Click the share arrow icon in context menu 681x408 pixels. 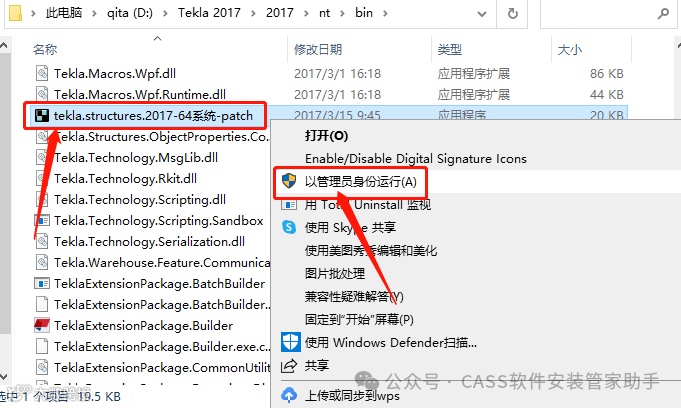tap(289, 366)
